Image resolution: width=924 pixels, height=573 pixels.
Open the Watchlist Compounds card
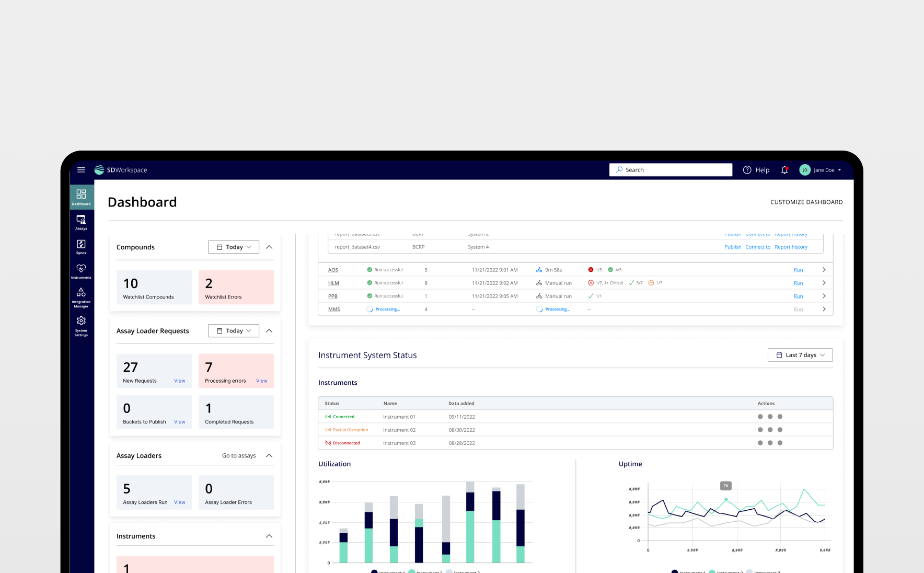pos(154,287)
